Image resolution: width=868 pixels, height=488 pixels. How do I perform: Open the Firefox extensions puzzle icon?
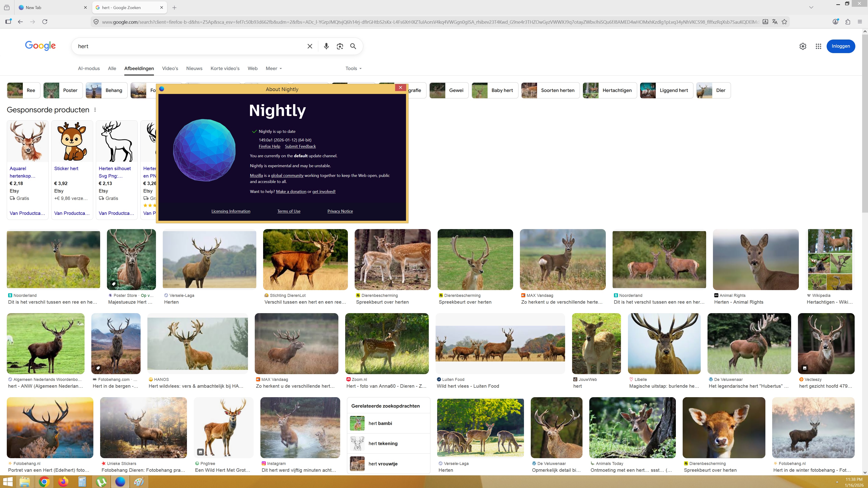(848, 22)
